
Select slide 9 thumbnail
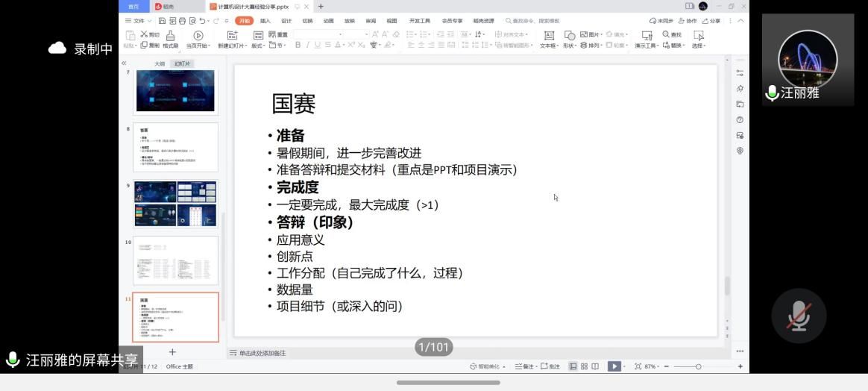pos(176,204)
